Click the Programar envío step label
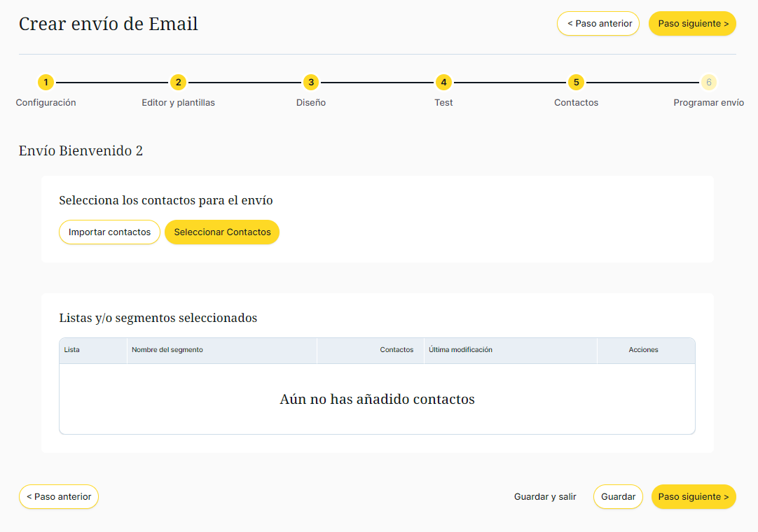This screenshot has width=758, height=532. pyautogui.click(x=708, y=103)
